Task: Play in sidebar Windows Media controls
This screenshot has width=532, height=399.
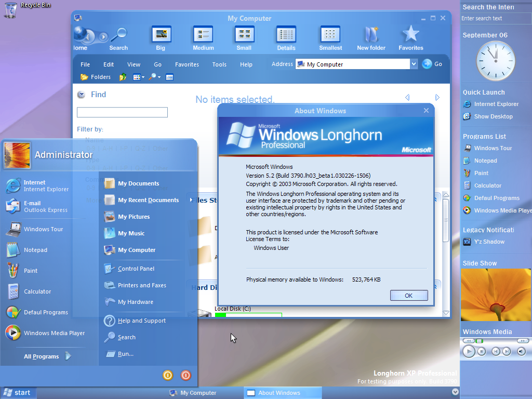Action: [469, 352]
